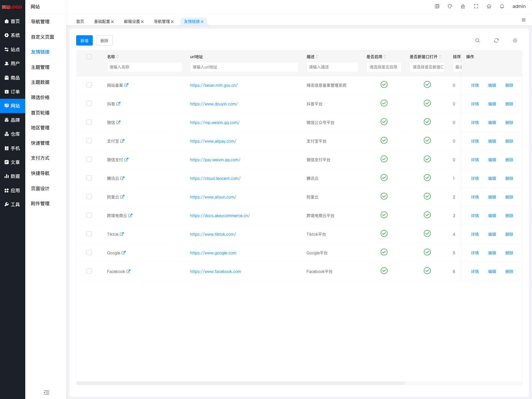
Task: Select the 抖音 row checkbox
Action: click(x=89, y=104)
